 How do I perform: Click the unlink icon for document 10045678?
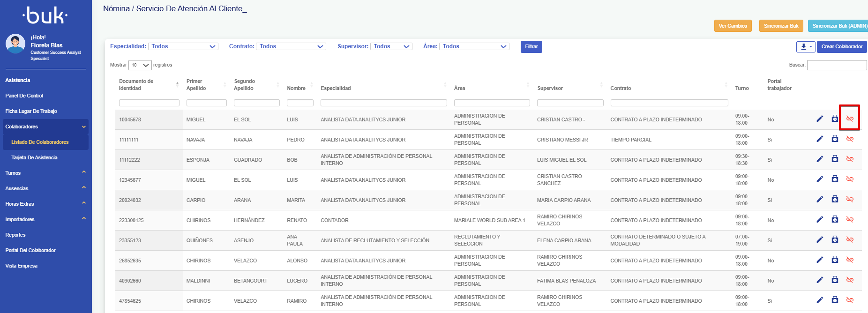[x=850, y=119]
